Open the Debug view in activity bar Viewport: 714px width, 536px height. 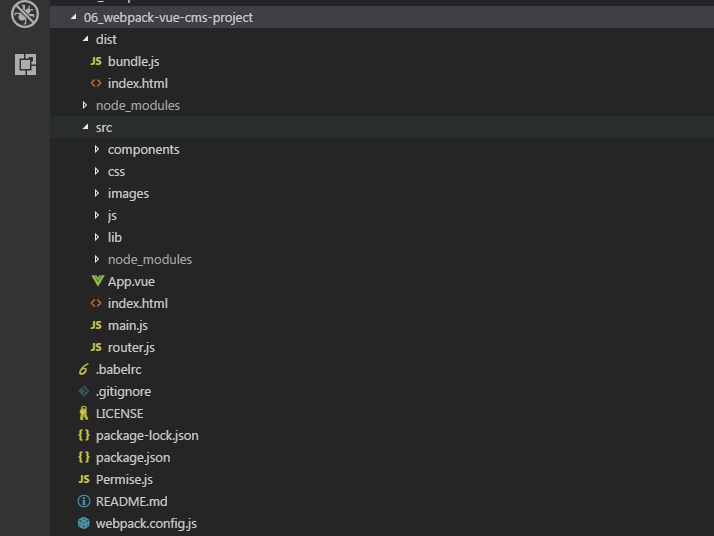[25, 15]
